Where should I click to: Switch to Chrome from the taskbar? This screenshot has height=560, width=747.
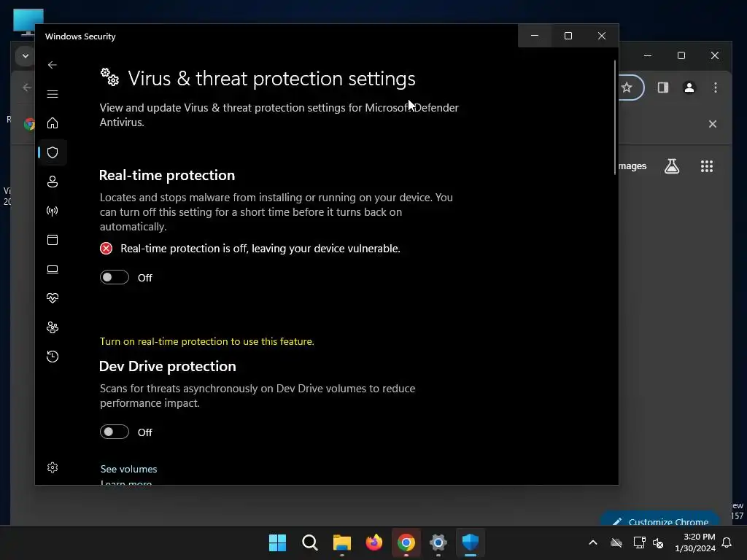[406, 542]
